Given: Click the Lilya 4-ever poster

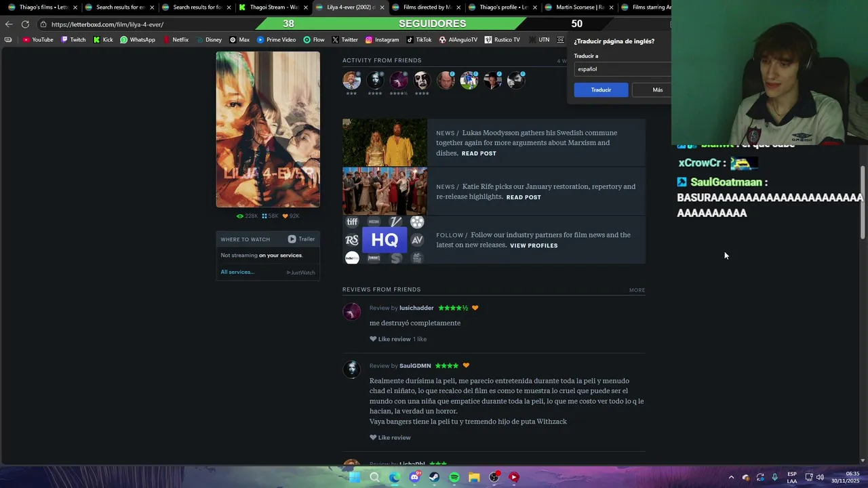Looking at the screenshot, I should [268, 129].
